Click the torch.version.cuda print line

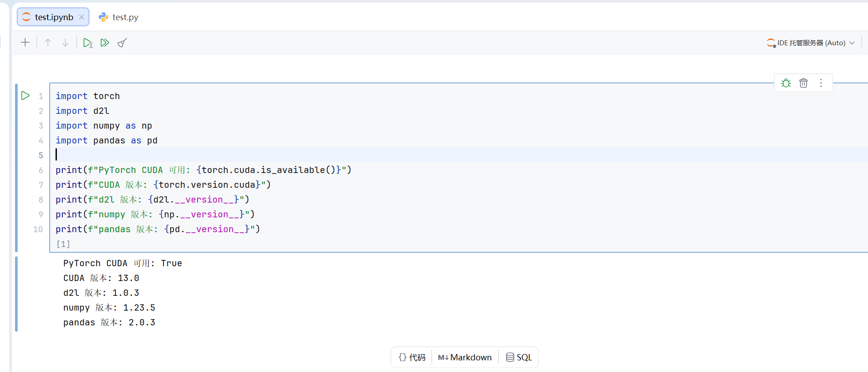click(163, 185)
